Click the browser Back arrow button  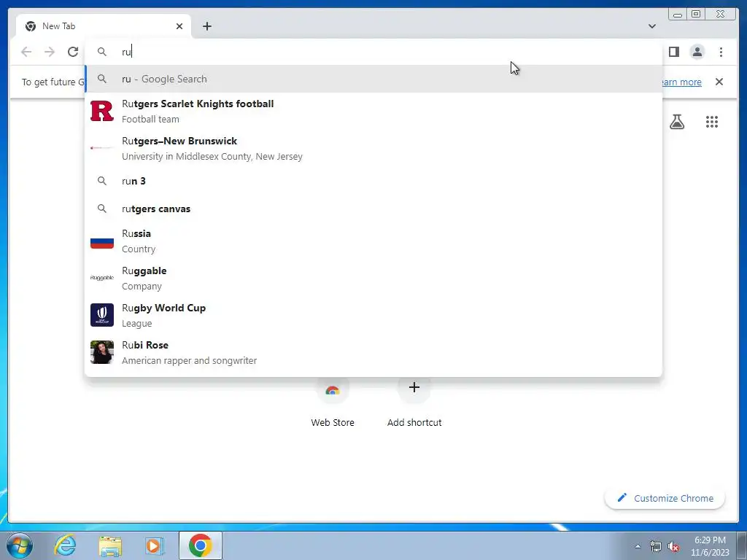26,52
